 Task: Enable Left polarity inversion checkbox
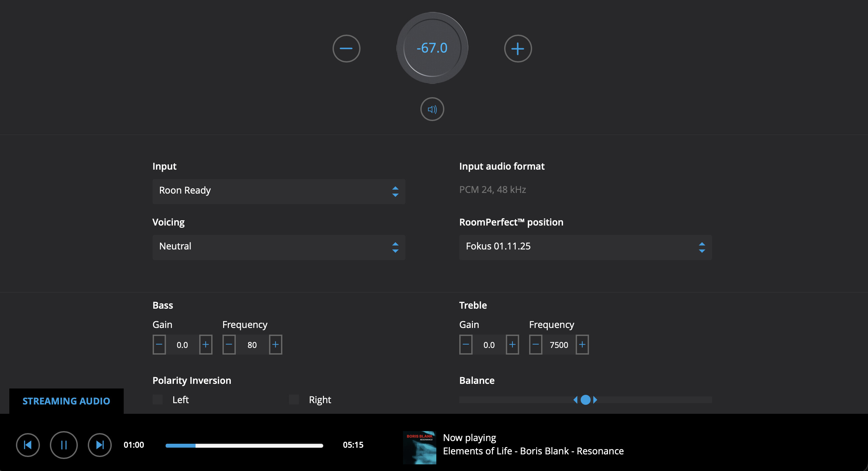pos(158,399)
